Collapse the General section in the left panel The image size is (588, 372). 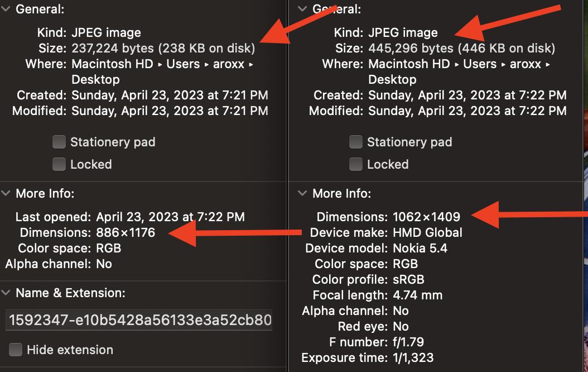click(x=6, y=9)
